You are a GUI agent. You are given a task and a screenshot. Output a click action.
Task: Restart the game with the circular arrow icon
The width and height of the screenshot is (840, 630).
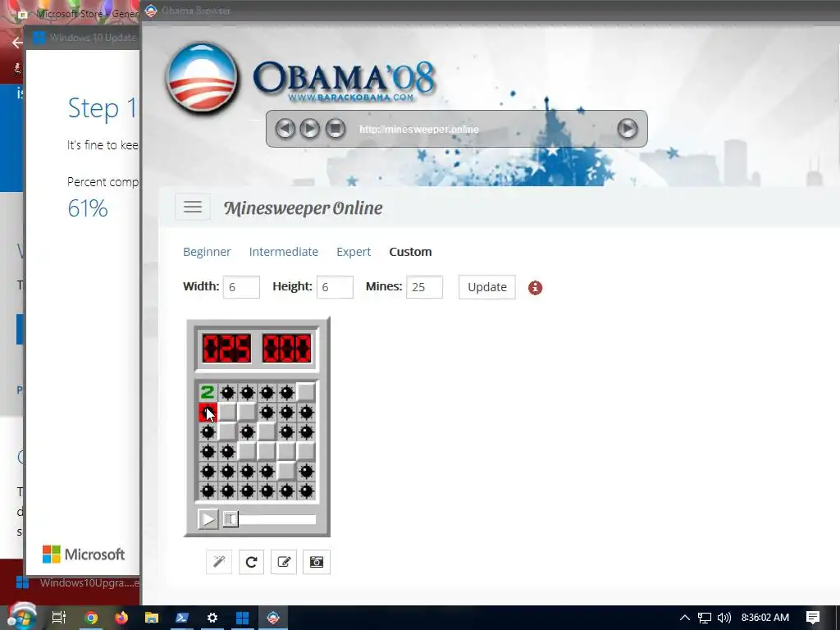[251, 562]
